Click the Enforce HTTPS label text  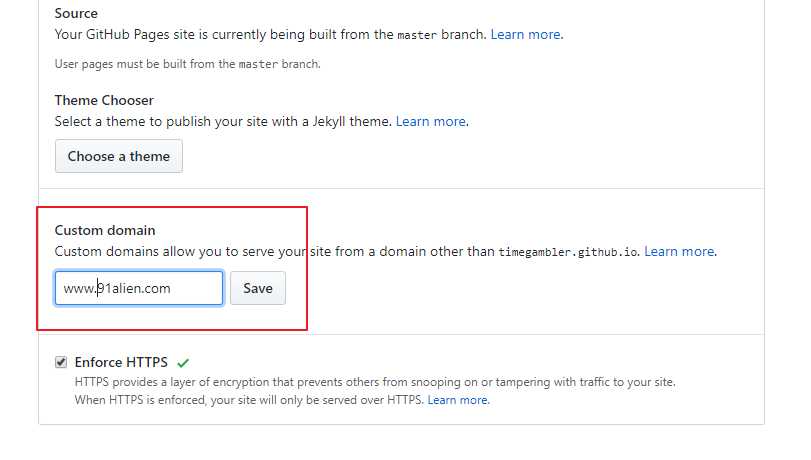(121, 362)
